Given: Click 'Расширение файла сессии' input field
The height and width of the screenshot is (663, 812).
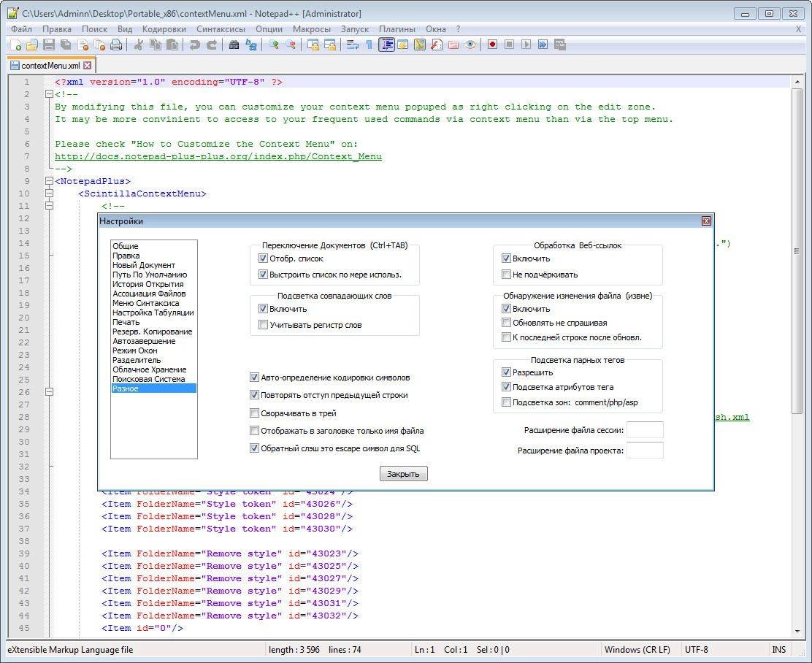Looking at the screenshot, I should 645,430.
